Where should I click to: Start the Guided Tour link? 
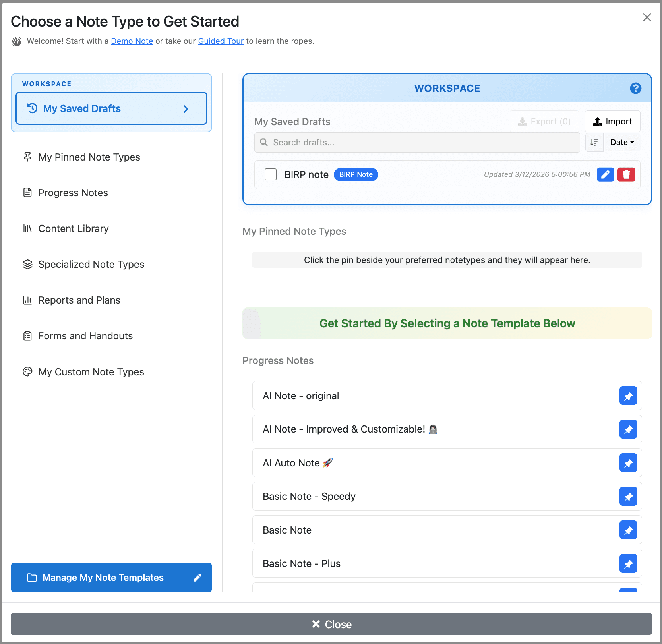coord(221,41)
